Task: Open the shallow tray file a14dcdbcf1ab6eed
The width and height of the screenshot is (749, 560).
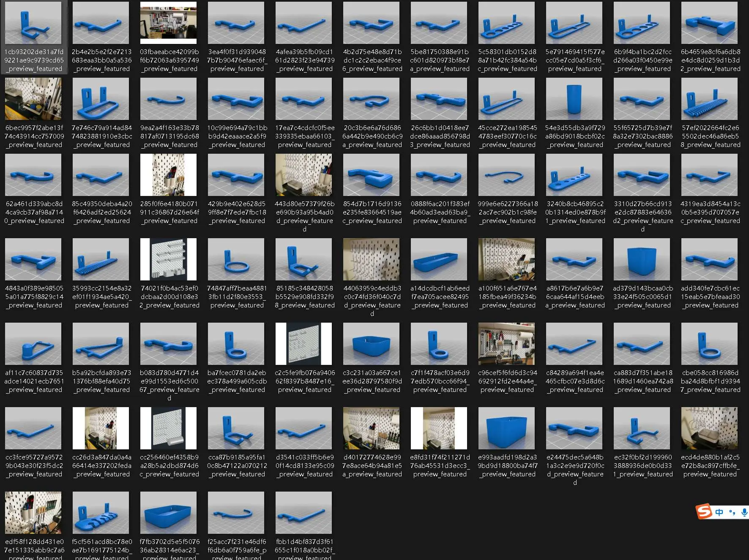Action: click(439, 260)
